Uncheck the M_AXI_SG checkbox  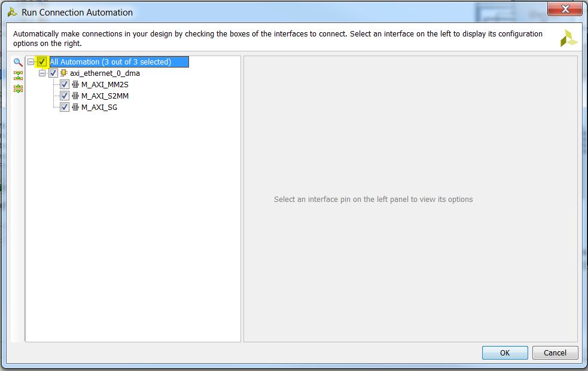65,107
